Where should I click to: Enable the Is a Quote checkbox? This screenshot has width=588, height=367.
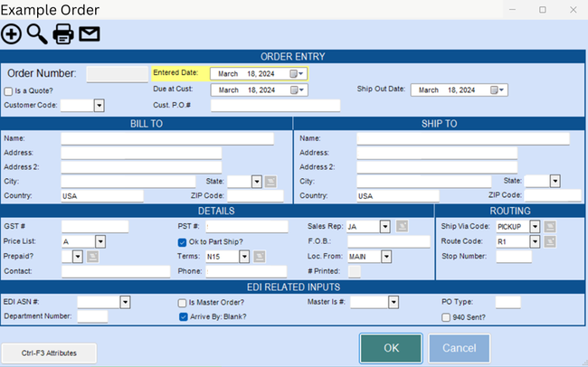point(8,90)
